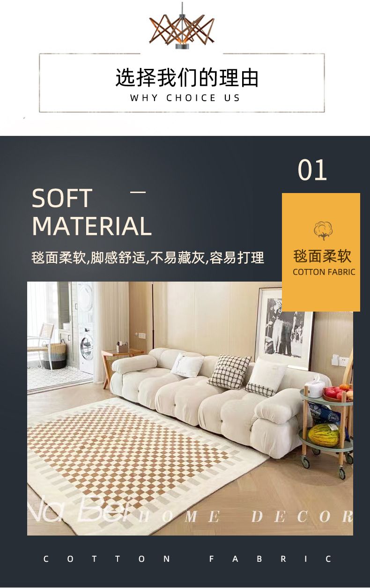The height and width of the screenshot is (588, 370).
Task: Click the washing machine in background
Action: click(x=86, y=350)
